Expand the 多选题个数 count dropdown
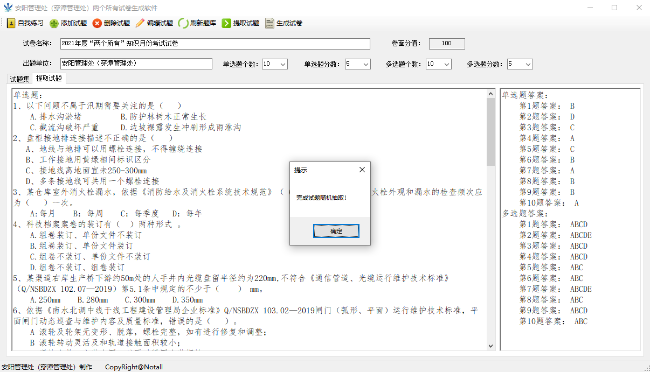Image resolution: width=650 pixels, height=372 pixels. click(x=446, y=64)
